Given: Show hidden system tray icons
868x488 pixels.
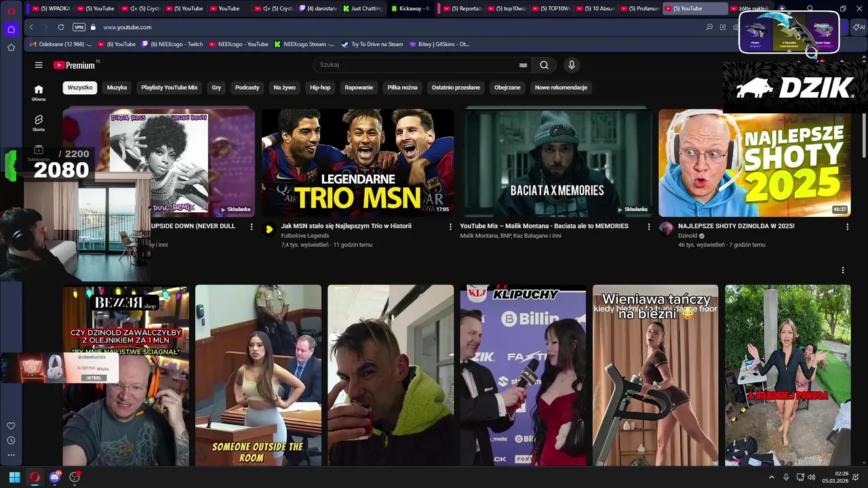Looking at the screenshot, I should [771, 477].
